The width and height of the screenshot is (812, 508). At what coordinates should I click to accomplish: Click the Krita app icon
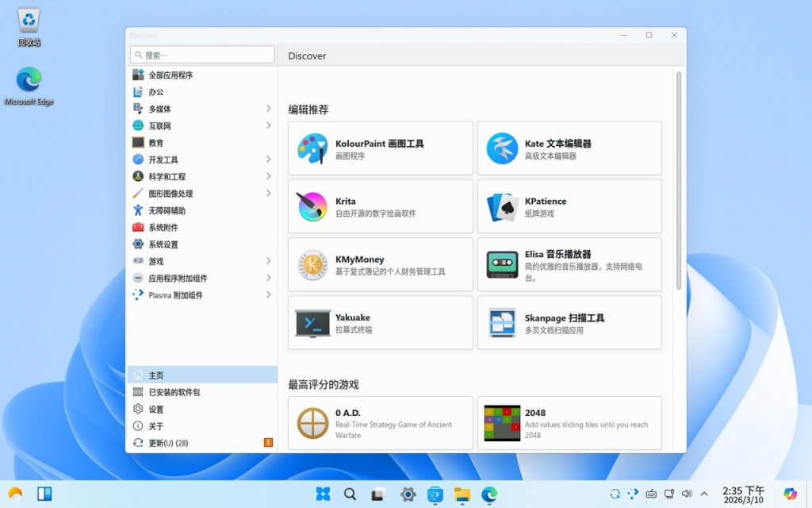click(312, 206)
